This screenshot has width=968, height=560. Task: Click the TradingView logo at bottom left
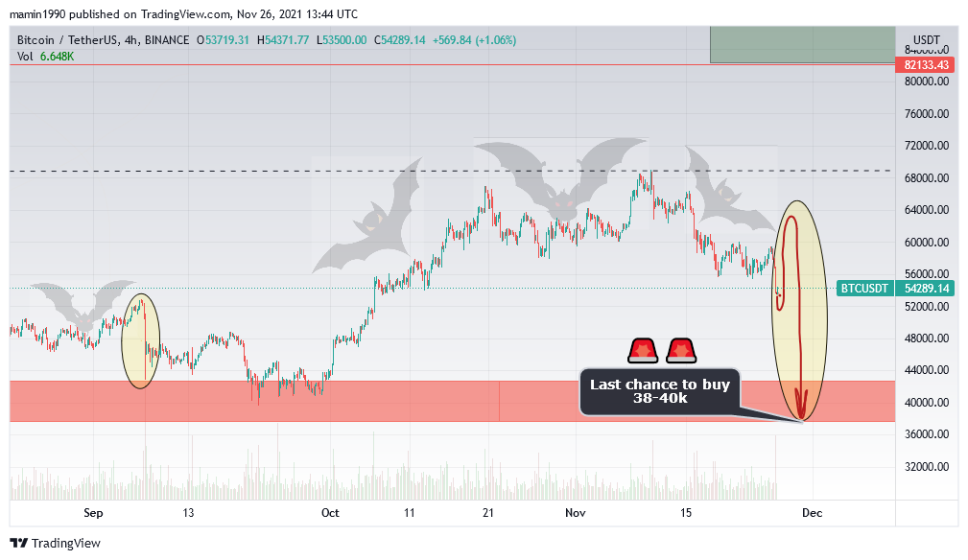pyautogui.click(x=55, y=543)
